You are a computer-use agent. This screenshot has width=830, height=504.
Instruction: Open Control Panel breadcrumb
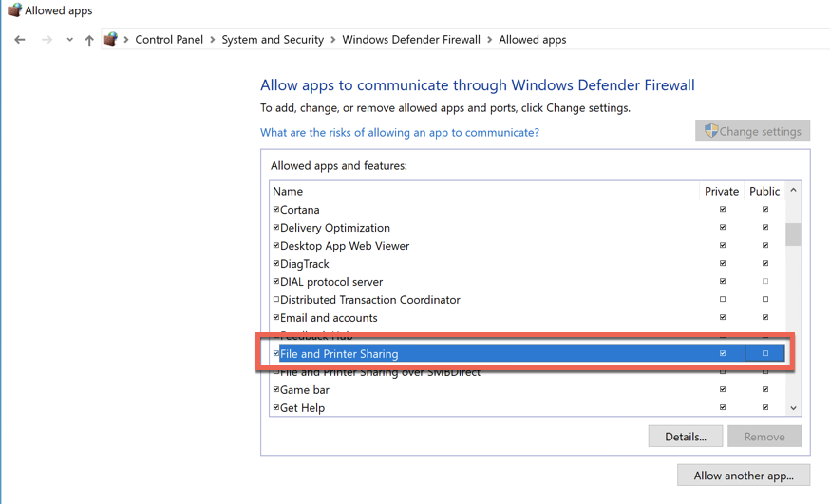point(169,40)
